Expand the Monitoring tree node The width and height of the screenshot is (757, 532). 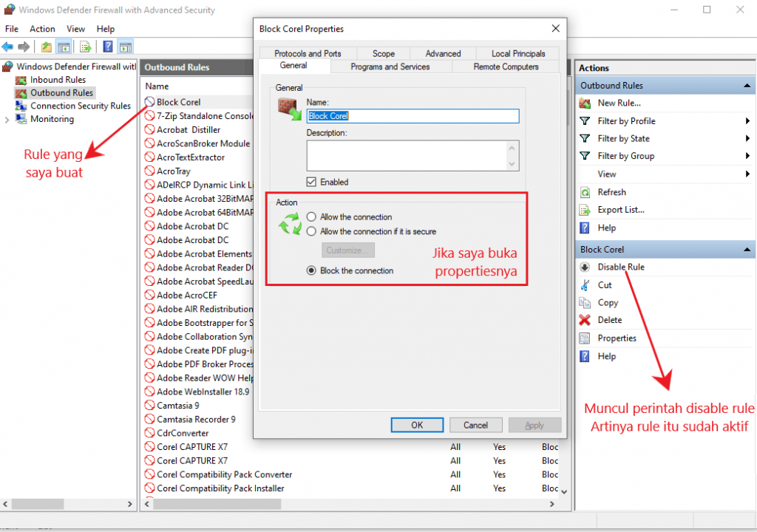7,119
